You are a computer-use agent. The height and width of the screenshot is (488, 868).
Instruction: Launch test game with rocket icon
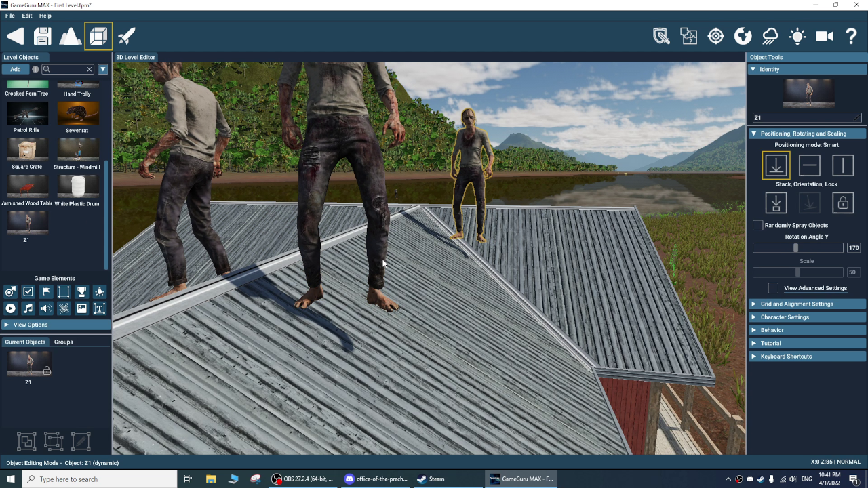[127, 37]
